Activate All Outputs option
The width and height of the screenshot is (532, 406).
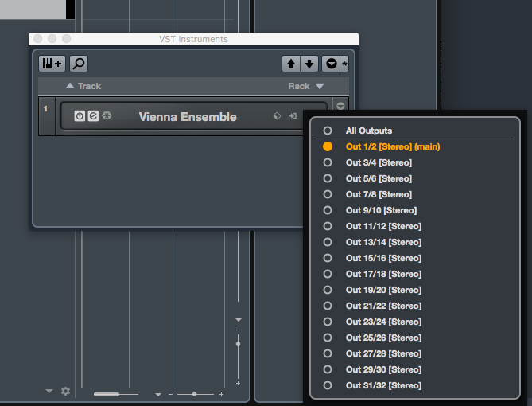pos(415,131)
